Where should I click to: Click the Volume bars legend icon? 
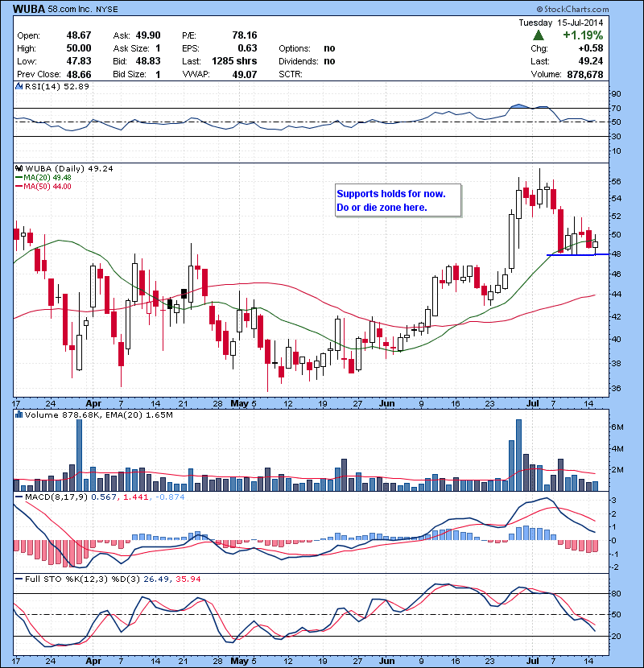(19, 414)
